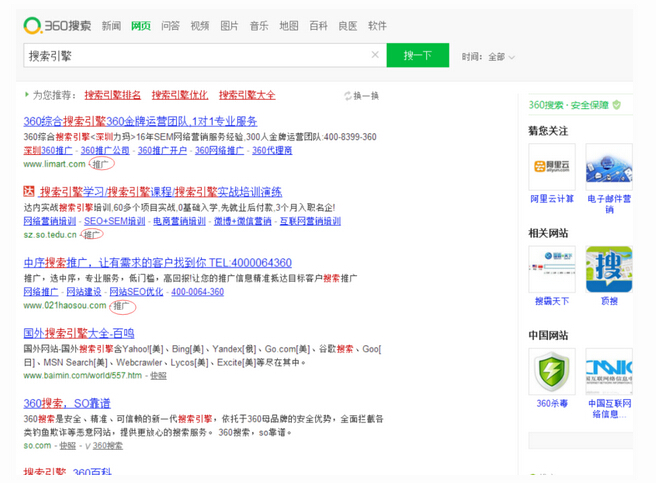
Task: Refresh suggestions with 换一换
Action: click(361, 96)
